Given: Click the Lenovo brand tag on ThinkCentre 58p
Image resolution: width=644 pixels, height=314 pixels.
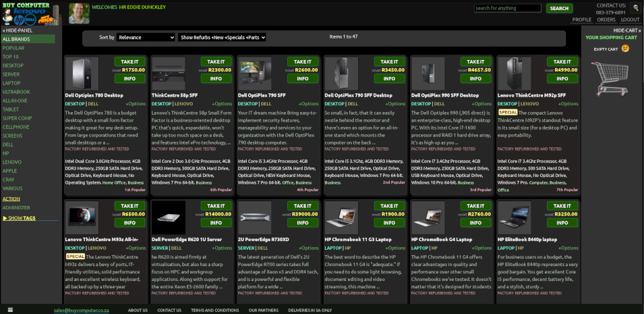Looking at the screenshot, I should click(x=184, y=104).
